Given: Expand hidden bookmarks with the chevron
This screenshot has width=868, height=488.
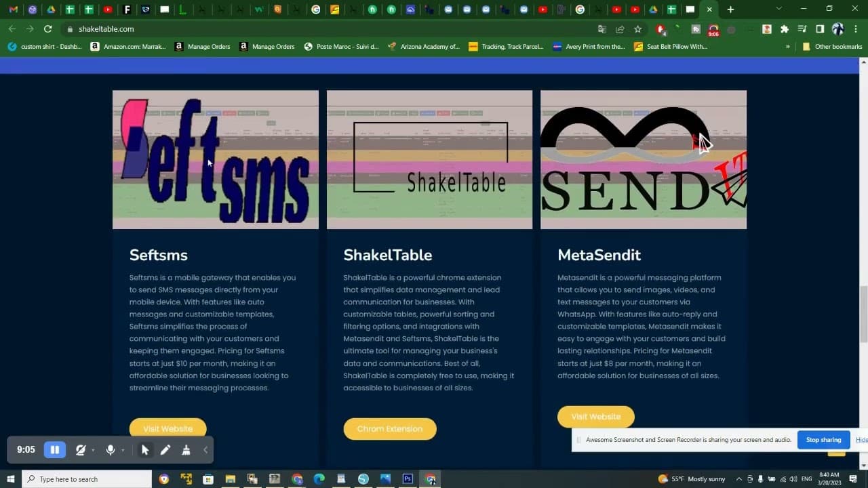Looking at the screenshot, I should click(787, 47).
